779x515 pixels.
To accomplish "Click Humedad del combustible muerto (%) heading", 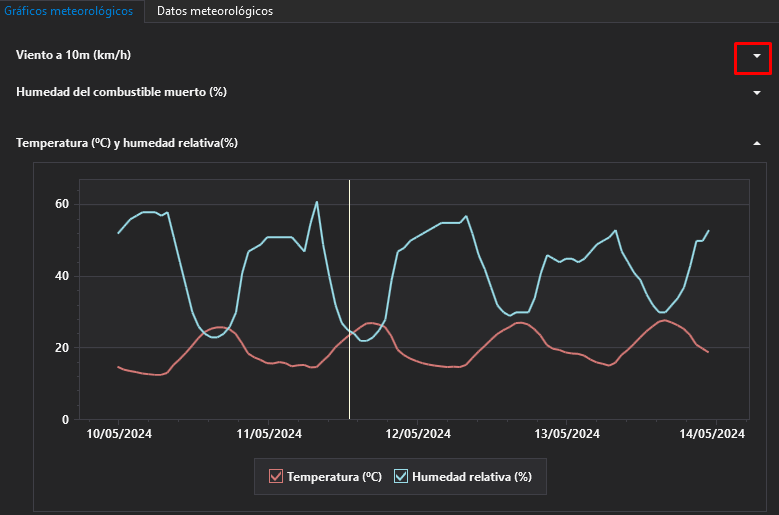I will pyautogui.click(x=121, y=92).
